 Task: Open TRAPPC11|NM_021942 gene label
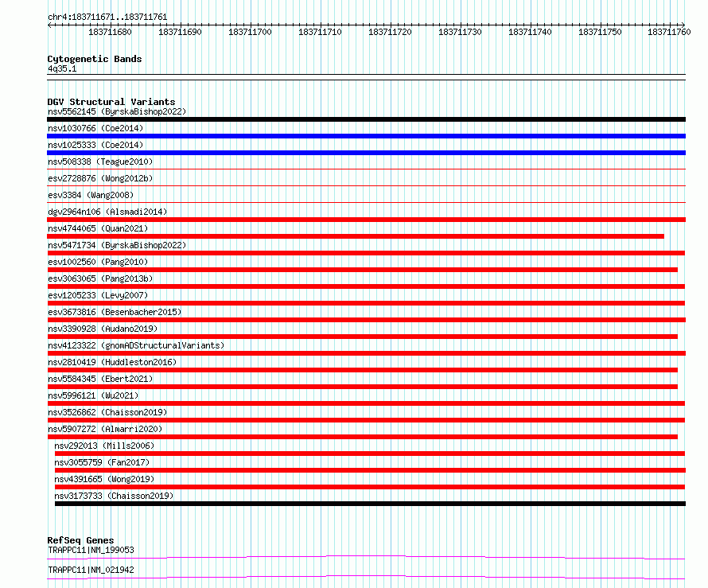coord(91,570)
